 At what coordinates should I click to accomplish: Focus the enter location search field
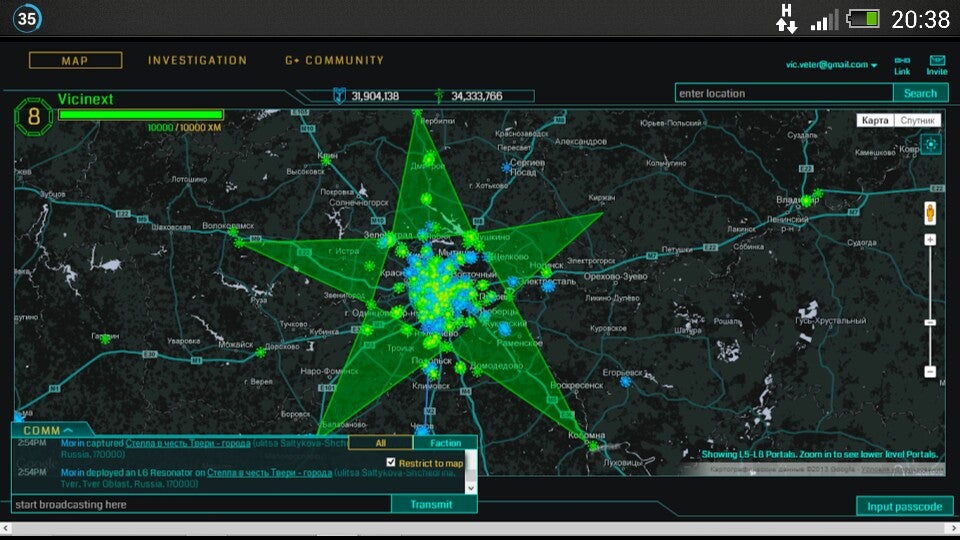point(783,93)
